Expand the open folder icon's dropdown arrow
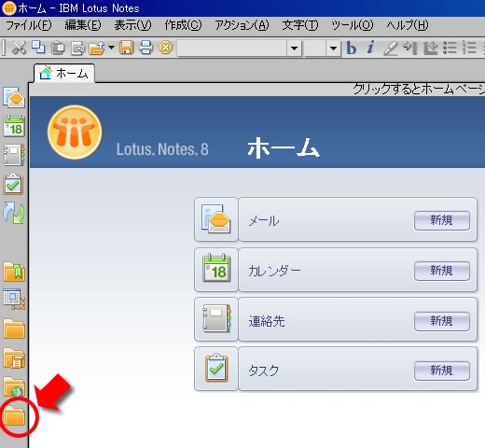Screen dimensions: 485x448 111,48
